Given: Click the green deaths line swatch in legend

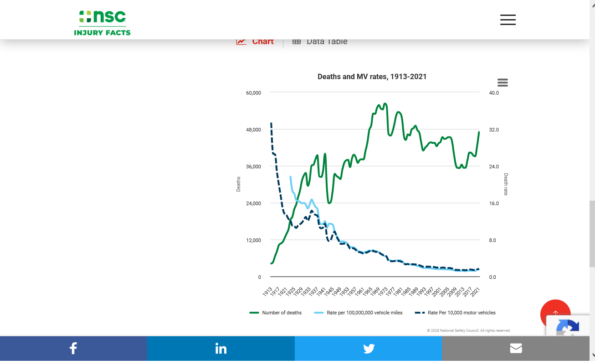Looking at the screenshot, I should coord(254,313).
